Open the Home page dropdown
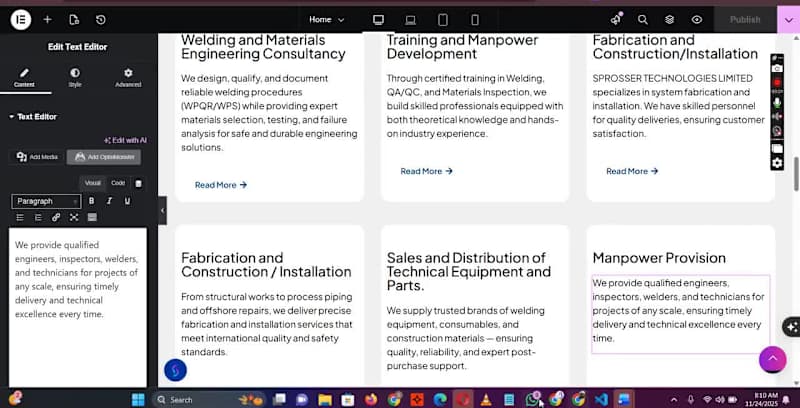The image size is (800, 408). coord(327,20)
